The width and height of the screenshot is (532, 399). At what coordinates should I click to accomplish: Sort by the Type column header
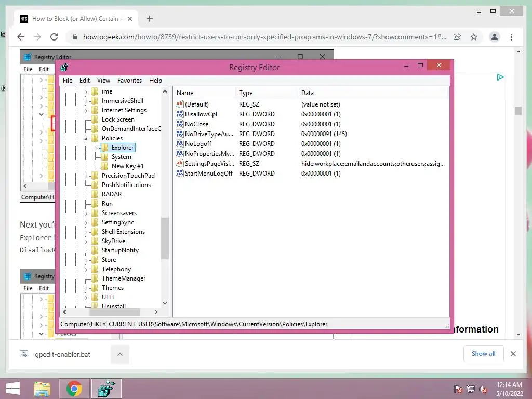[x=267, y=92]
